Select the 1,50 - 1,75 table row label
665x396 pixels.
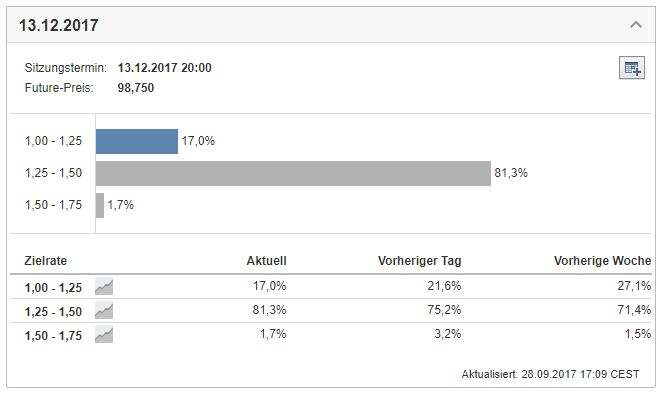(x=53, y=336)
